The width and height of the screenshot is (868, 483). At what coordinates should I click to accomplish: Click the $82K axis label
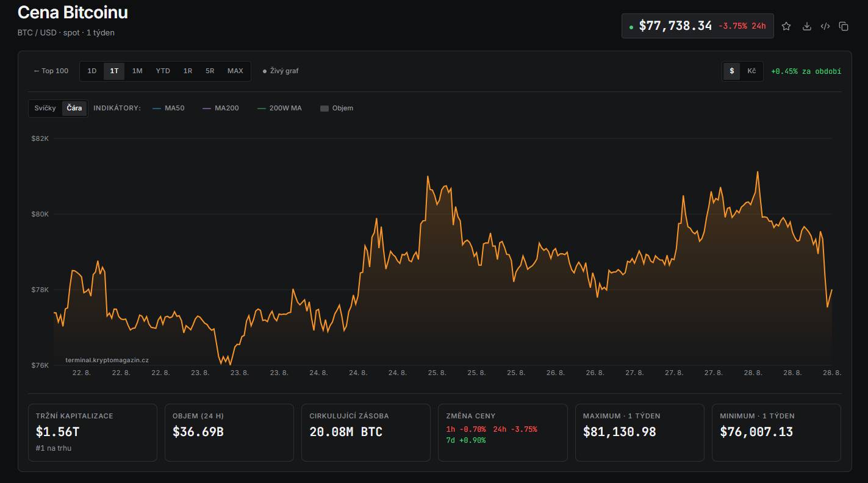[40, 138]
